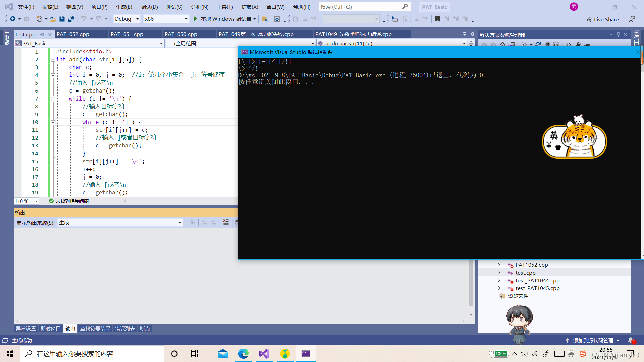Viewport: 644px width, 362px height.
Task: Click the Live Share button
Action: pos(602,19)
